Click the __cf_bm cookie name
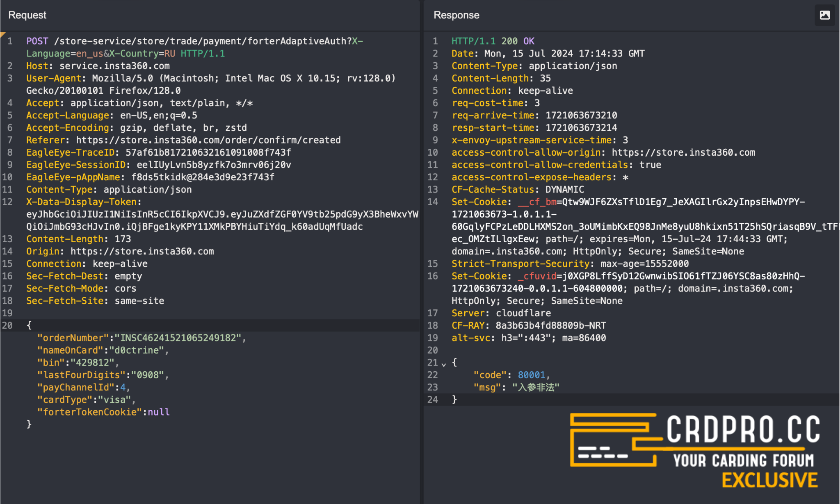This screenshot has width=840, height=504. click(537, 202)
